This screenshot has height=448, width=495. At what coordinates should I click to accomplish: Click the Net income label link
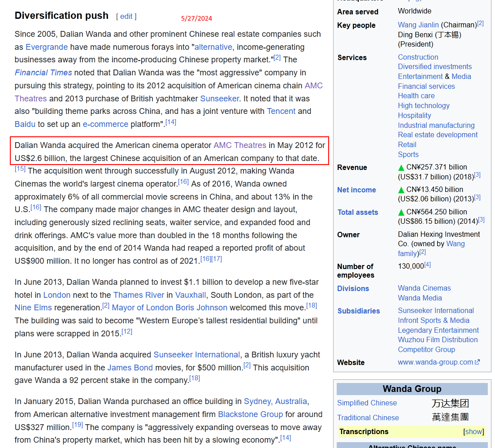click(x=356, y=190)
